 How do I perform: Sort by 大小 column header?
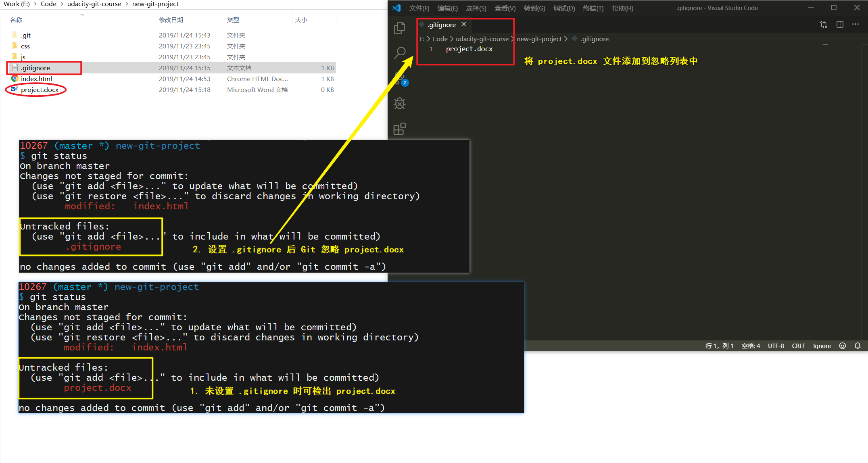(x=301, y=20)
